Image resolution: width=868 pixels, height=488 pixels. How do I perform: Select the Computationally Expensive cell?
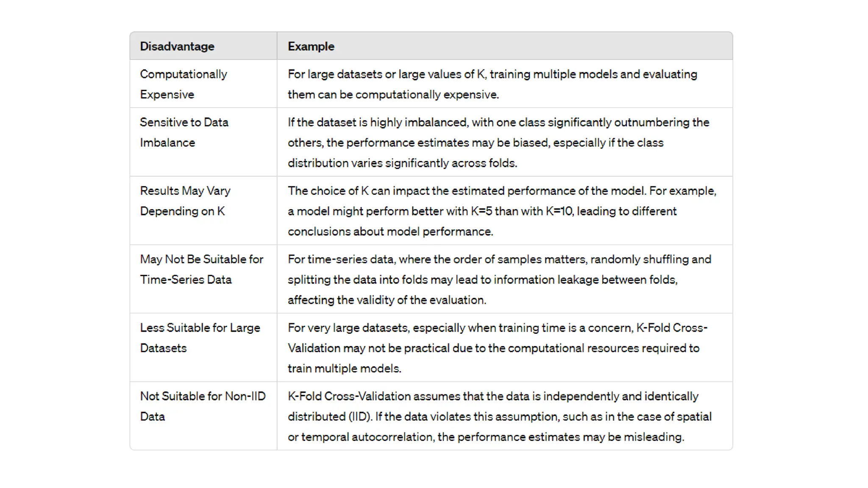[x=184, y=84]
